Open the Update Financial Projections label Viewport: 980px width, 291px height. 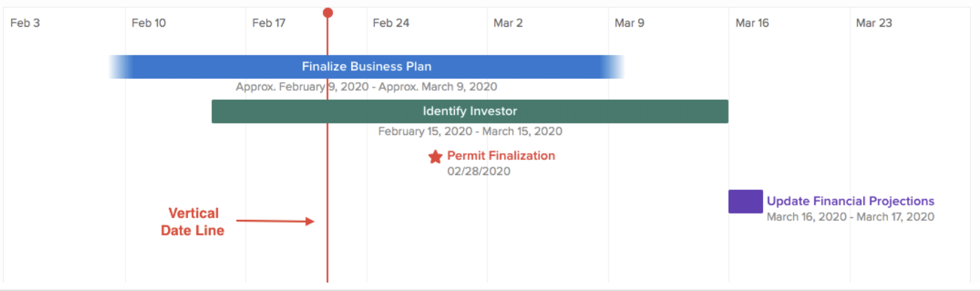[x=850, y=201]
